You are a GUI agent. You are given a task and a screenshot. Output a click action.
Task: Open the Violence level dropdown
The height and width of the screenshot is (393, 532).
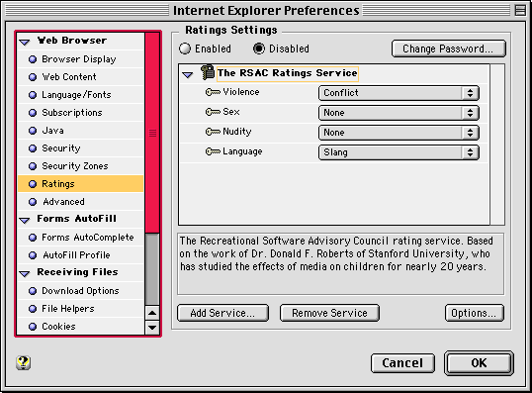tap(399, 93)
